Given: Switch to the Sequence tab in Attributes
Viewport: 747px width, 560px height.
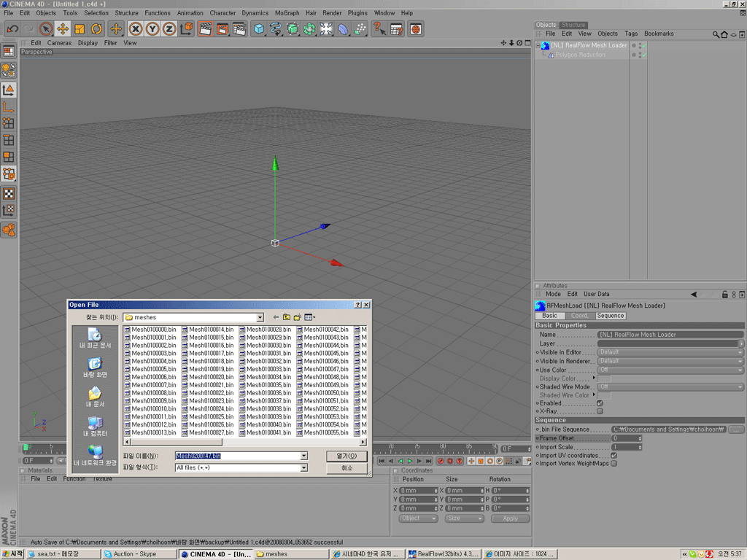Looking at the screenshot, I should tap(611, 316).
